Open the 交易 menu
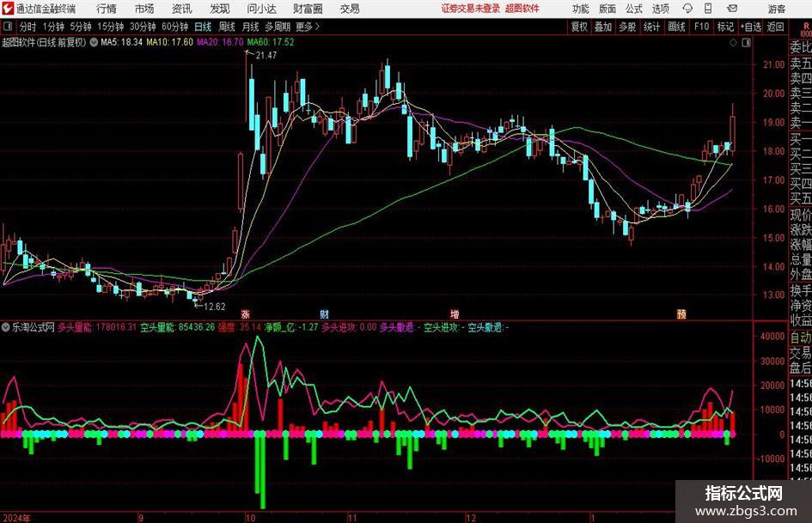 pos(350,9)
